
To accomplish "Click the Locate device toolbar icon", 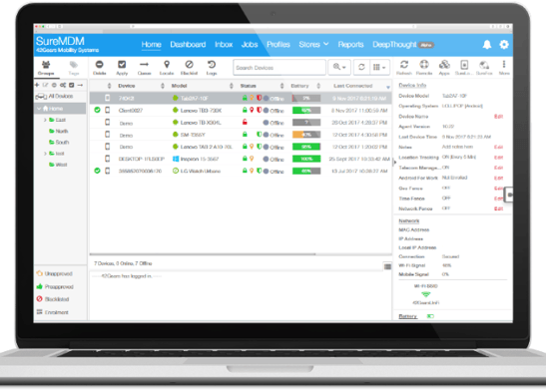I will [167, 65].
